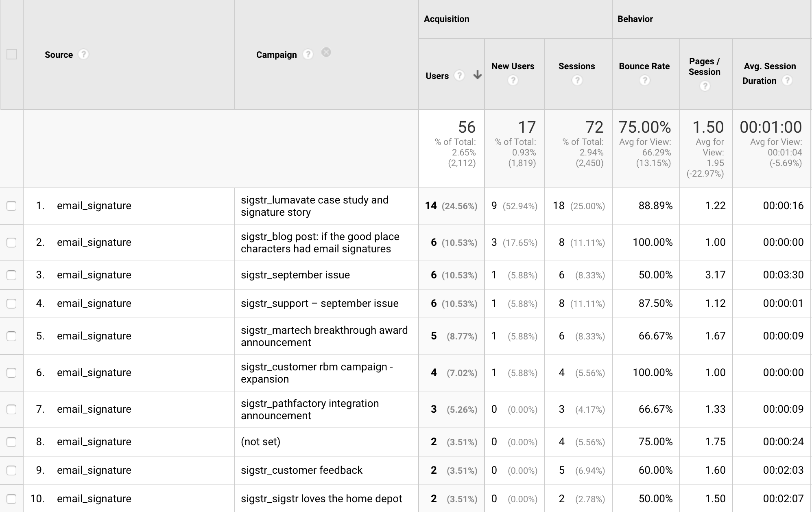Click campaign sigstr_customer rbm campaign - expansion
812x512 pixels.
pos(317,373)
